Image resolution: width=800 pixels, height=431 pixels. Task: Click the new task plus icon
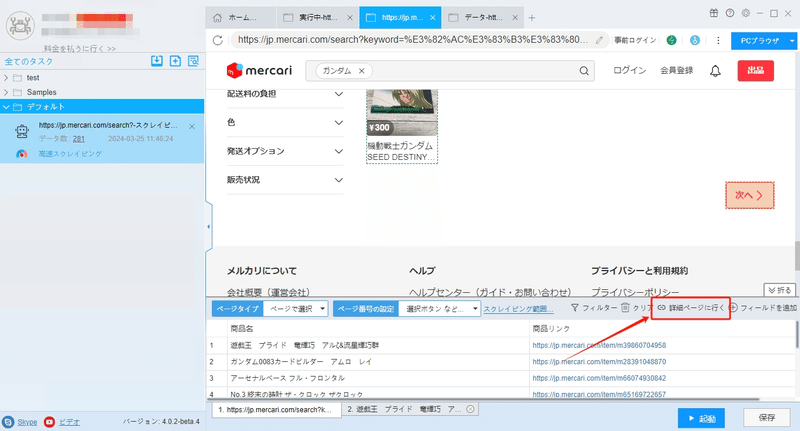[175, 61]
